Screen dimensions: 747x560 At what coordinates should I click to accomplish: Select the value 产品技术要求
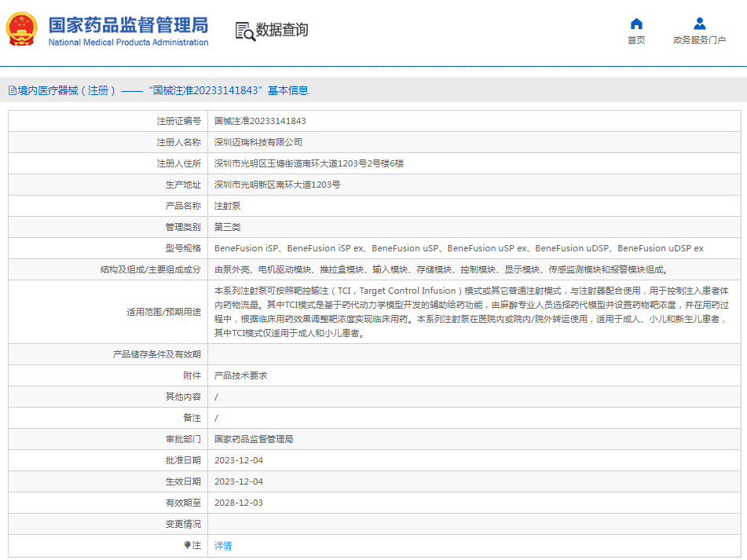[x=240, y=375]
